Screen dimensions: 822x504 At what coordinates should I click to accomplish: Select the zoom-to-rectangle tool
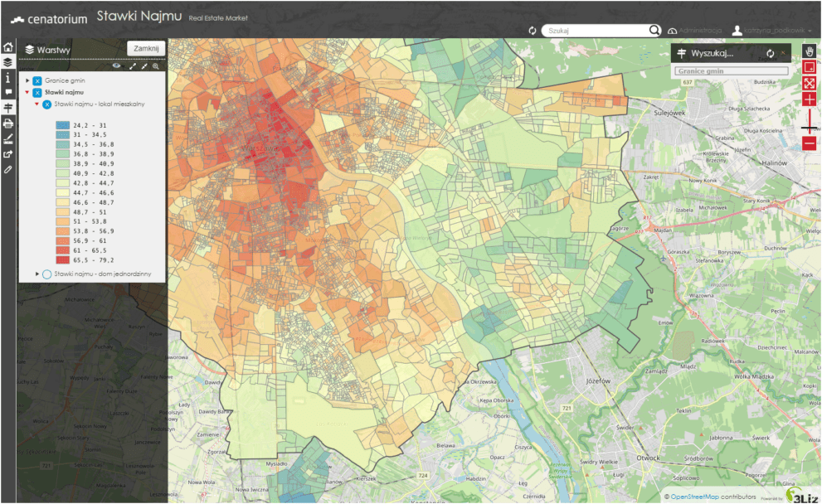point(810,67)
